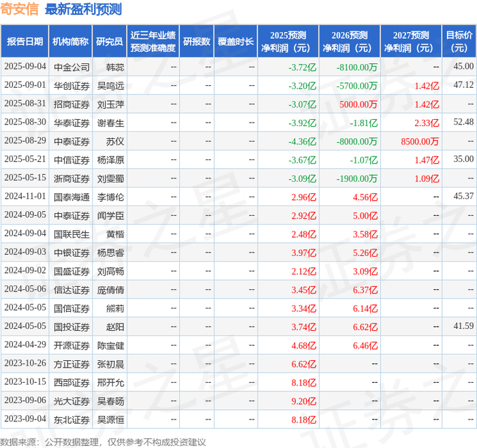The width and height of the screenshot is (477, 448).
Task: Click target price 45.37
Action: point(463,196)
